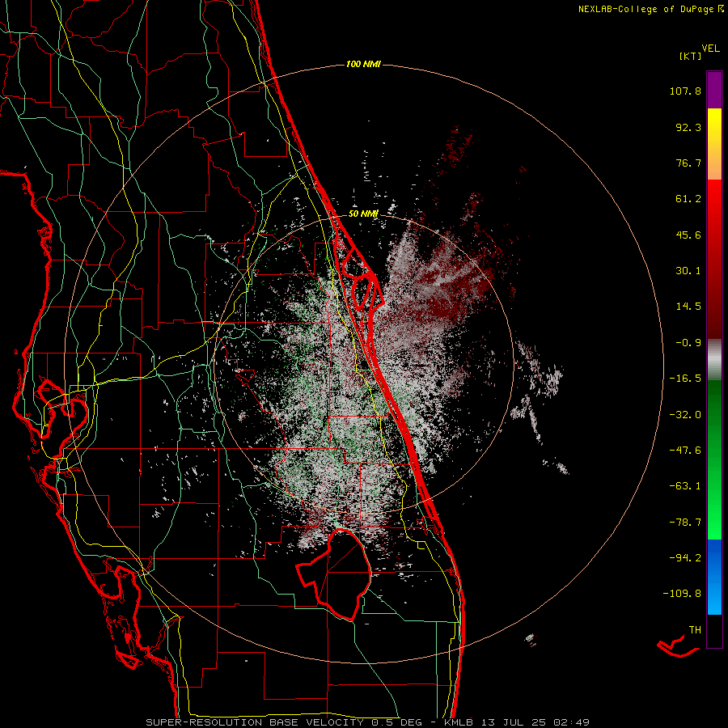
Task: Click the purple segment of color bar
Action: 714,90
